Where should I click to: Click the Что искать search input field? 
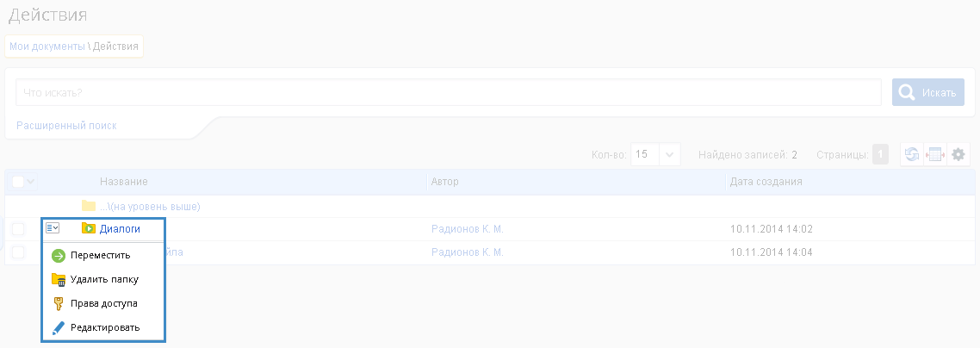coord(448,92)
